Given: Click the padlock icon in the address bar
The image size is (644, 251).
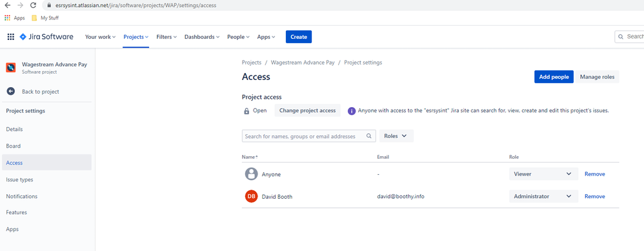Looking at the screenshot, I should (50, 6).
